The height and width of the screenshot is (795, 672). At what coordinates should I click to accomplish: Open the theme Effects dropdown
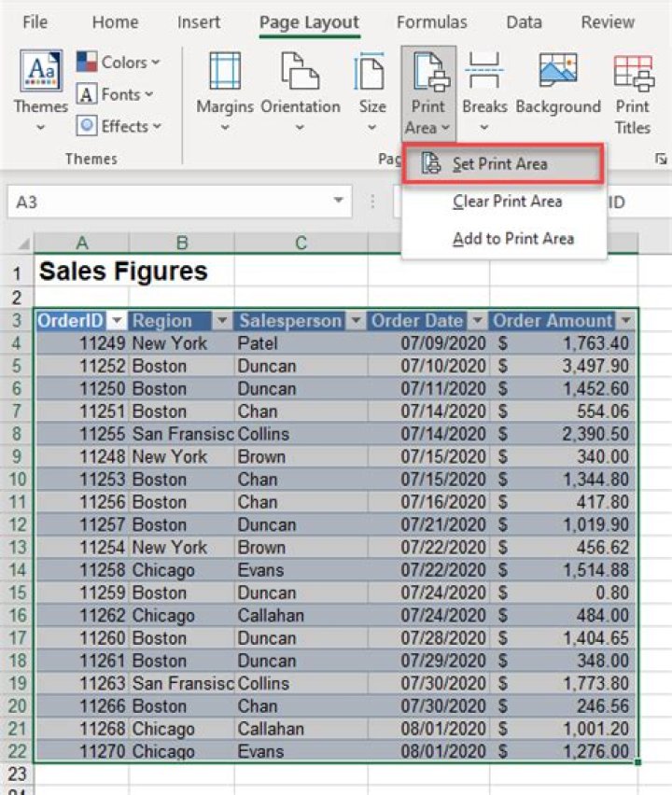(120, 126)
